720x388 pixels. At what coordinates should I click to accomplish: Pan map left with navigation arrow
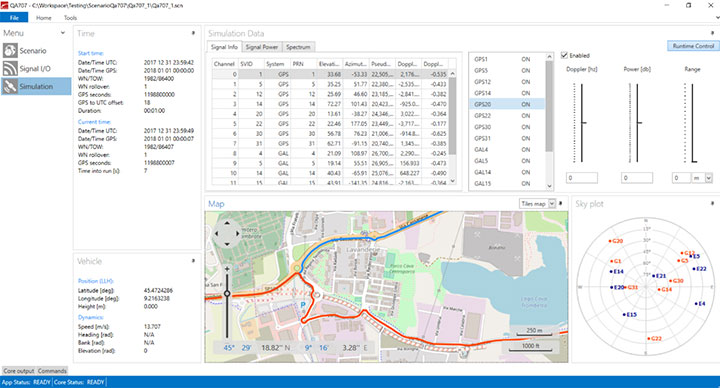pyautogui.click(x=217, y=233)
